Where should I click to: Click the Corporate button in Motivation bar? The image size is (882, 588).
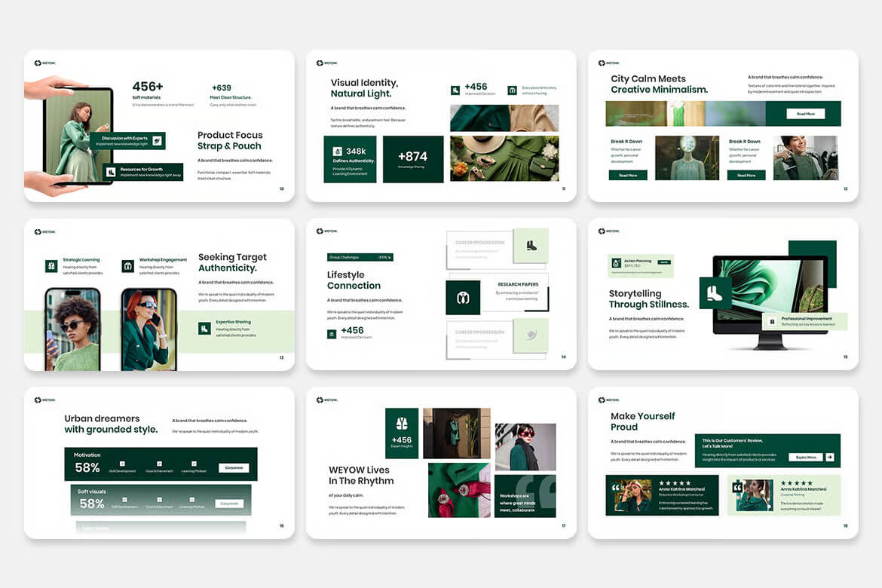(x=234, y=467)
